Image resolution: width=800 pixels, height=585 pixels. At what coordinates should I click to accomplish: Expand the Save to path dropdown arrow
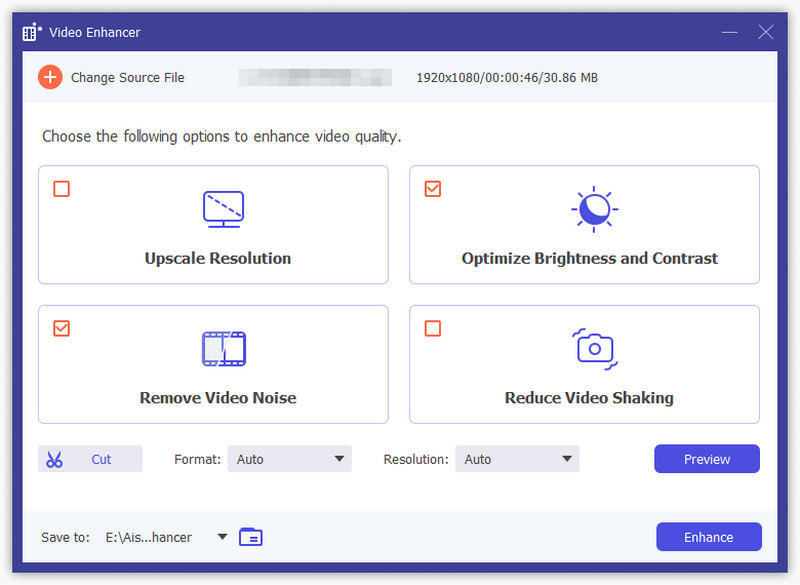coord(222,537)
